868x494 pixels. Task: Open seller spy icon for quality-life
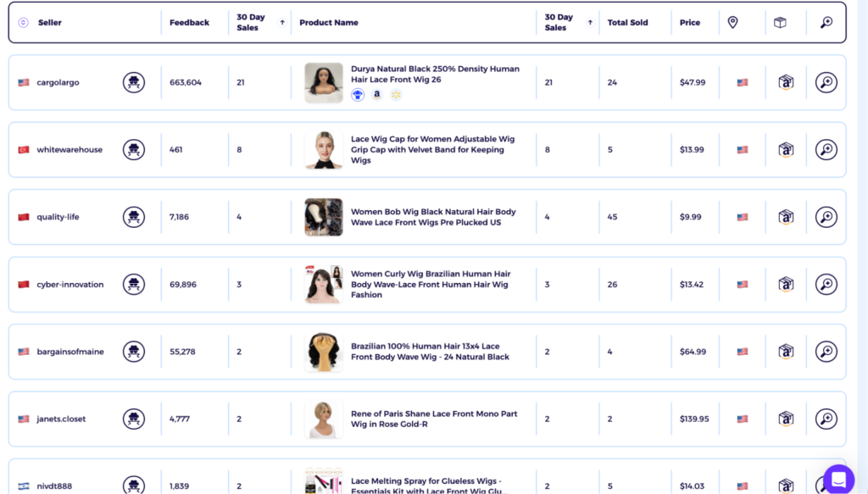click(133, 217)
